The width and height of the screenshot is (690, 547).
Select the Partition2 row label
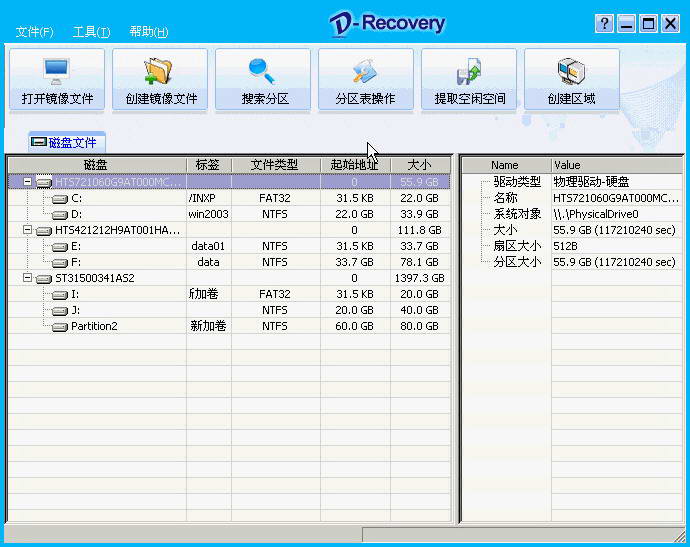coord(94,327)
